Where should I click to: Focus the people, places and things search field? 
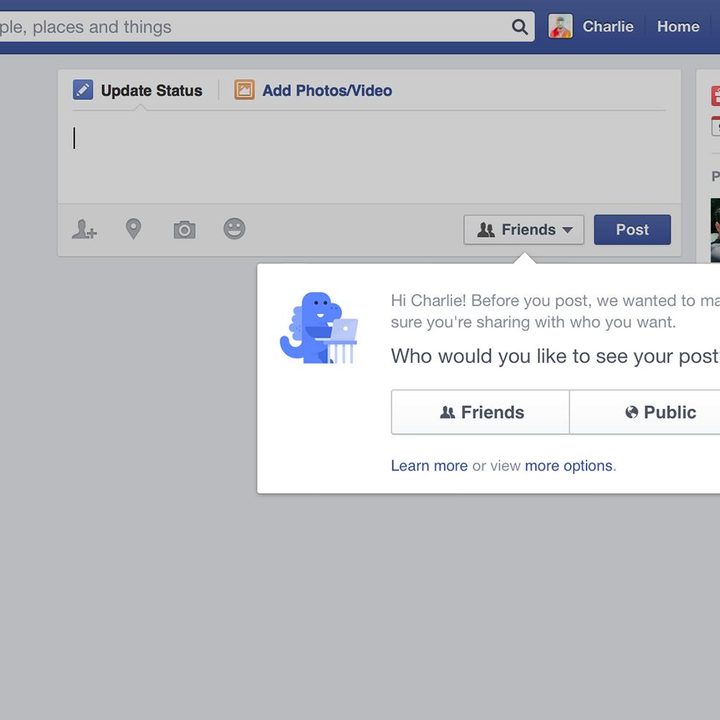coord(267,27)
